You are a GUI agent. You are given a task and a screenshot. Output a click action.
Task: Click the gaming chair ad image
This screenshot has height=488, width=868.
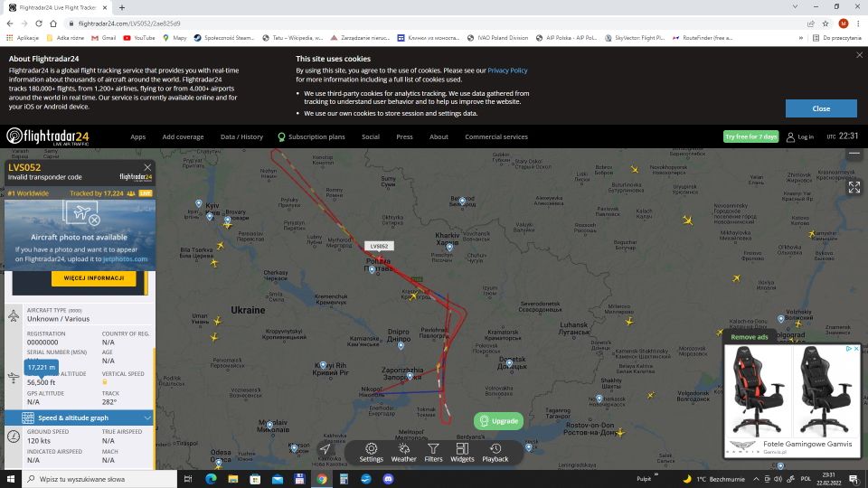pos(792,393)
